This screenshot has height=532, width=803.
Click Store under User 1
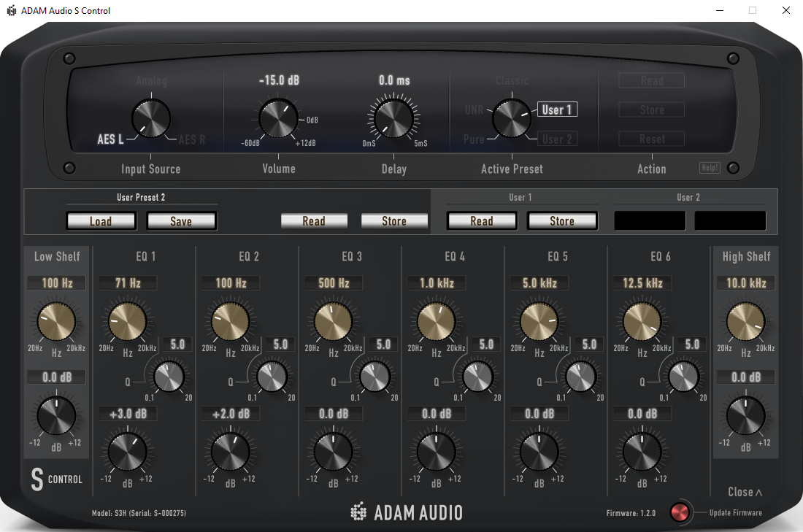(562, 220)
